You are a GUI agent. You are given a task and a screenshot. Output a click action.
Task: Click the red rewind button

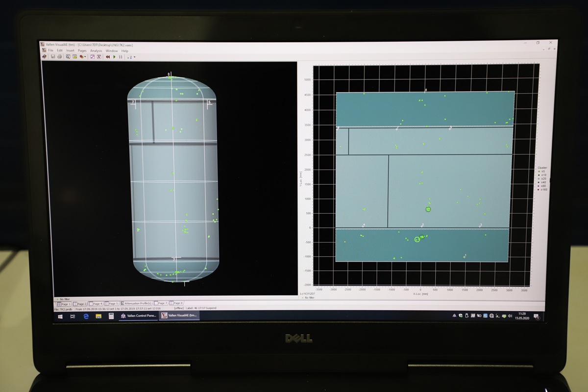click(x=108, y=57)
